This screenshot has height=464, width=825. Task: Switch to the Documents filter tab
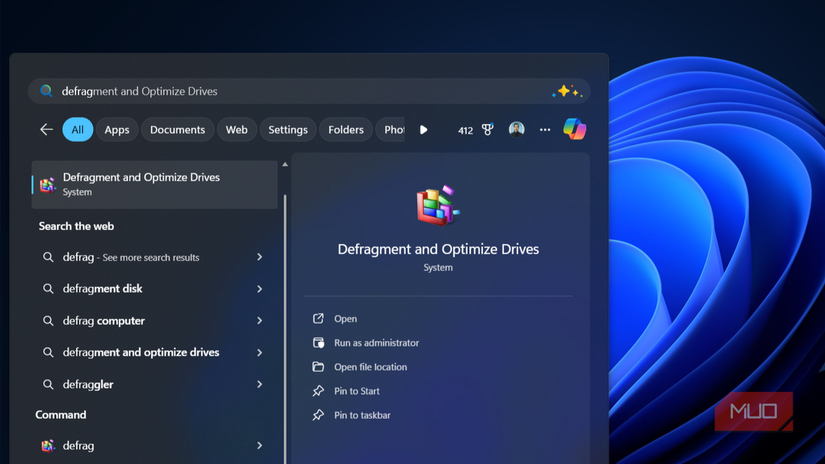177,130
